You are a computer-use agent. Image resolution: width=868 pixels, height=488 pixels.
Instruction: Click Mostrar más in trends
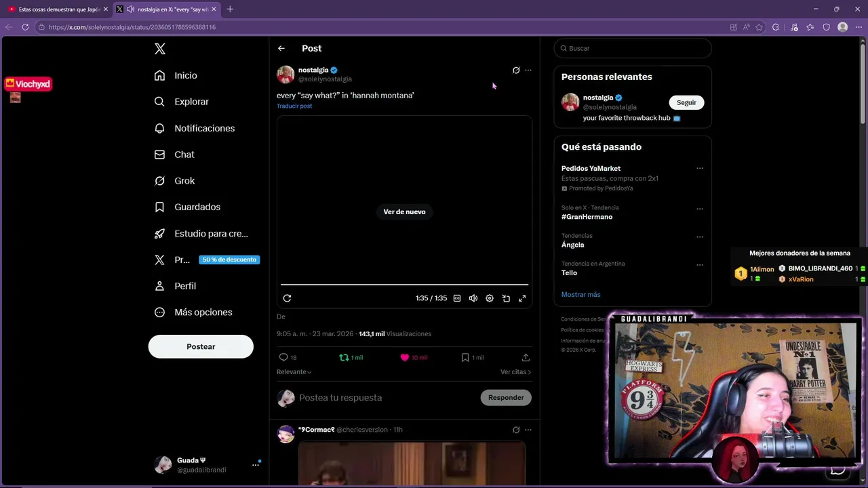pyautogui.click(x=580, y=295)
